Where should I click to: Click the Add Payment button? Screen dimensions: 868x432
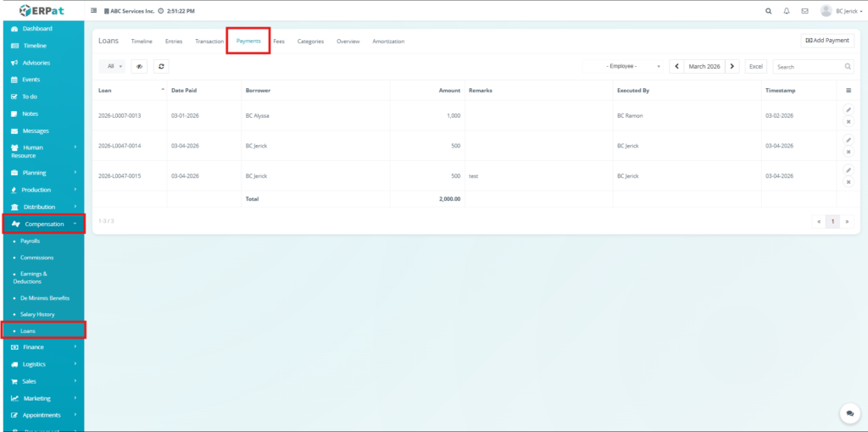pos(826,41)
